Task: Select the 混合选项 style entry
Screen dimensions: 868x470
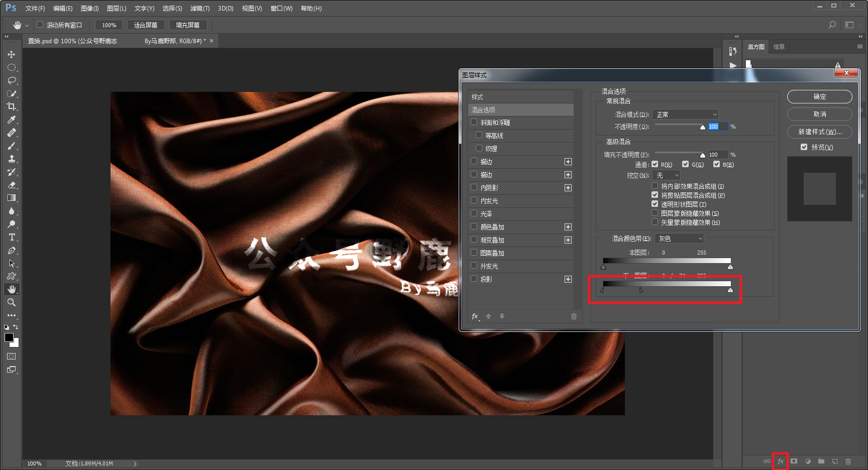Action: tap(521, 109)
